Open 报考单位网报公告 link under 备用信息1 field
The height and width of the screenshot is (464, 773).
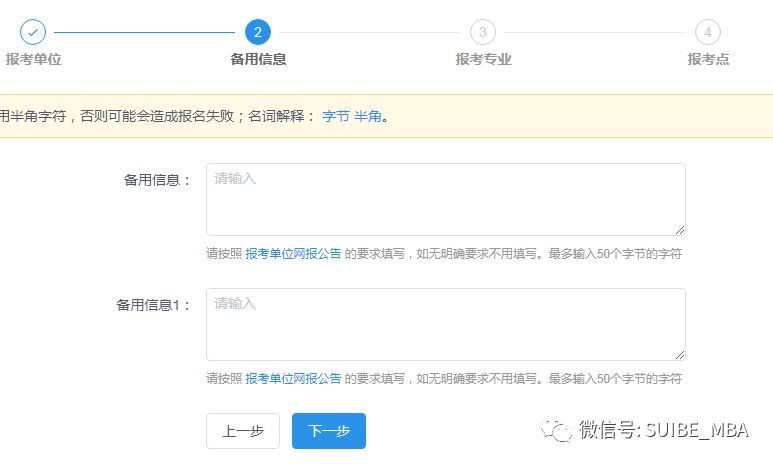coord(293,379)
